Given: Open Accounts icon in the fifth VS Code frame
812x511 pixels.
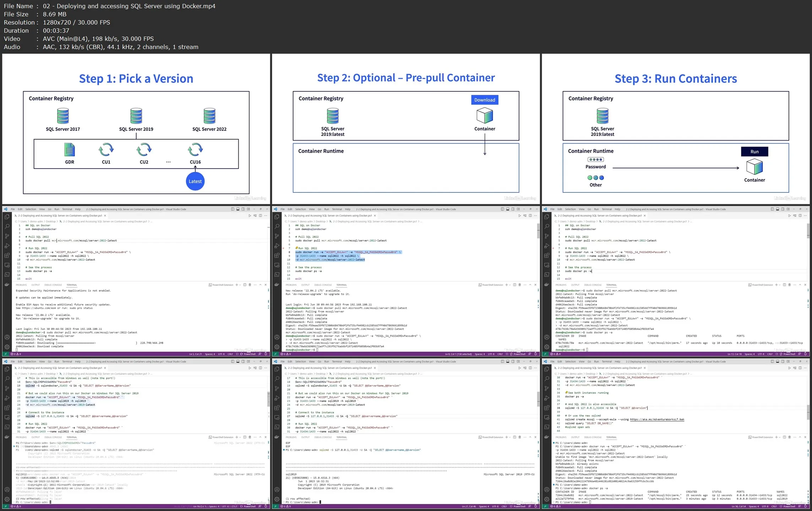Looking at the screenshot, I should tap(277, 489).
